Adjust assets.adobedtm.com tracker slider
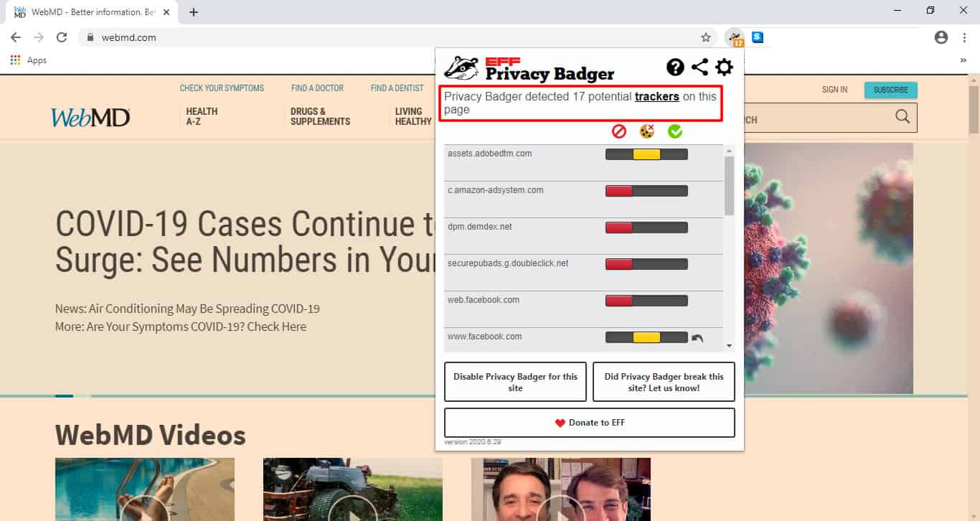 click(646, 154)
